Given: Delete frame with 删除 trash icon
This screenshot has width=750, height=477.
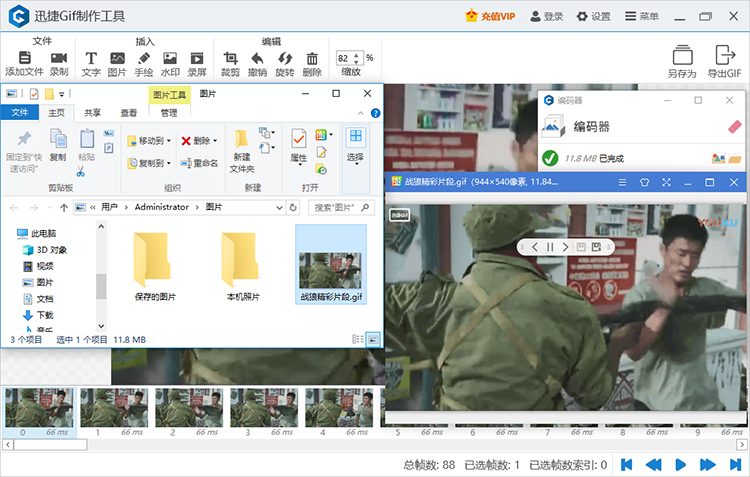Looking at the screenshot, I should click(312, 58).
